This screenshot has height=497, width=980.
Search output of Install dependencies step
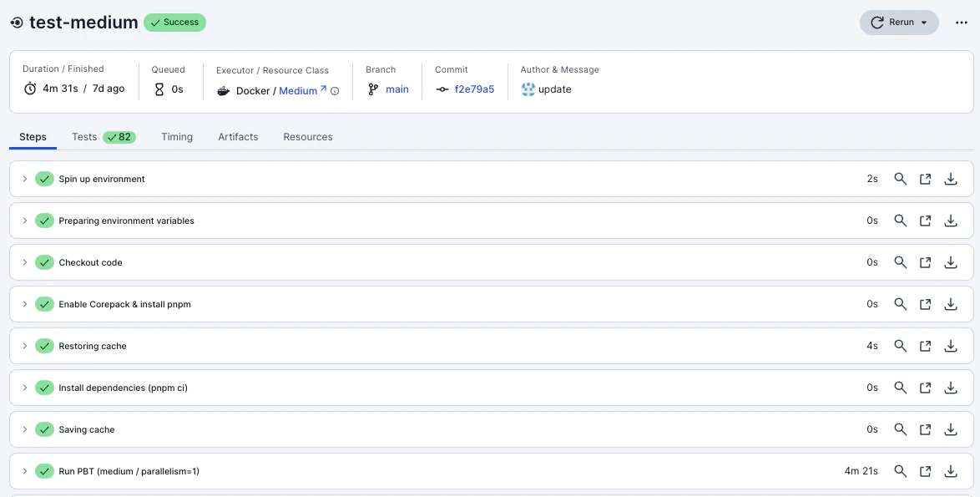(x=900, y=388)
